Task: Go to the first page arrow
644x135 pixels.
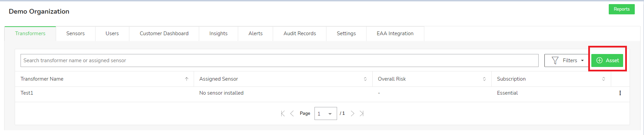Action: [x=283, y=113]
